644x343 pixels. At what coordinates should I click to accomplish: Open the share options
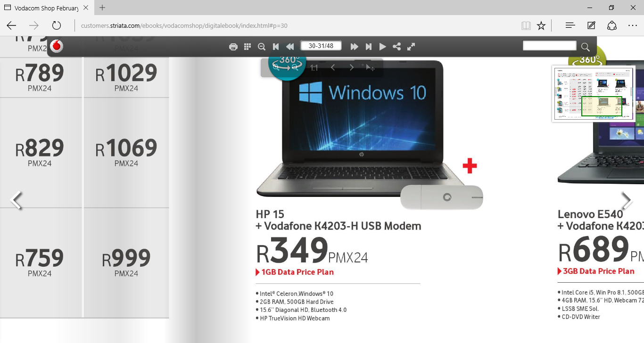[x=397, y=47]
